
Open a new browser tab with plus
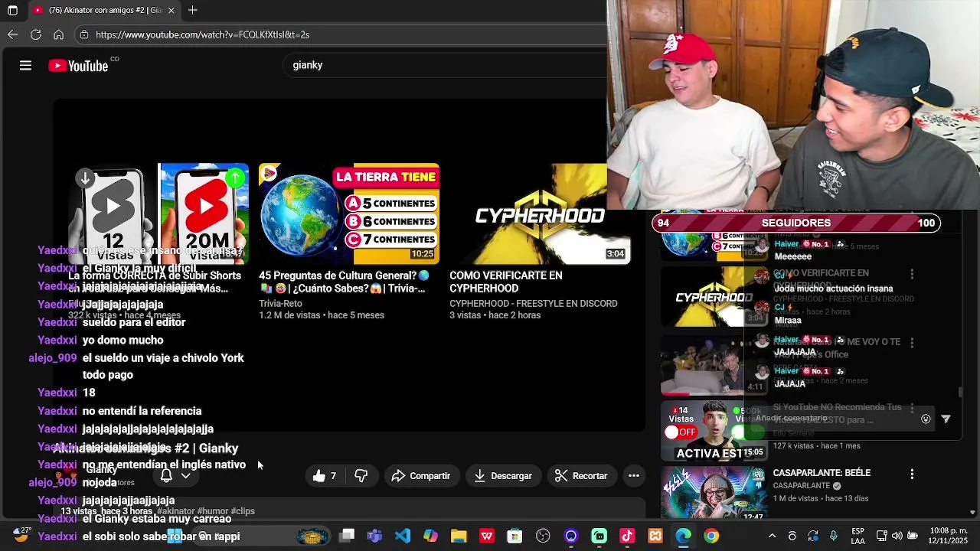193,10
